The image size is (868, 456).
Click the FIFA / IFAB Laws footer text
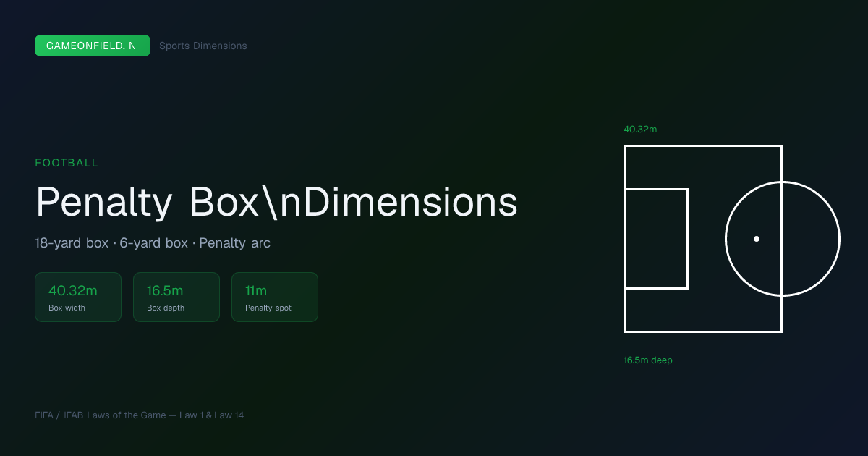click(x=140, y=415)
